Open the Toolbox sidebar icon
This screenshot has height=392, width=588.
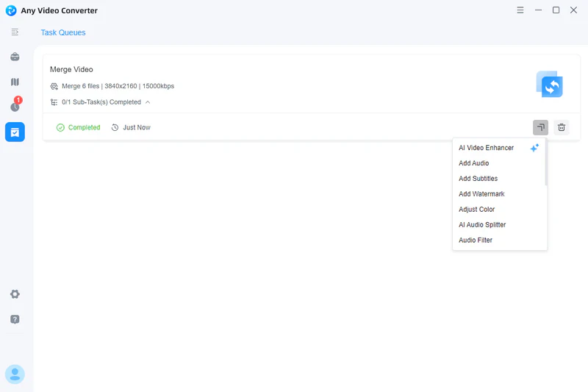(15, 57)
